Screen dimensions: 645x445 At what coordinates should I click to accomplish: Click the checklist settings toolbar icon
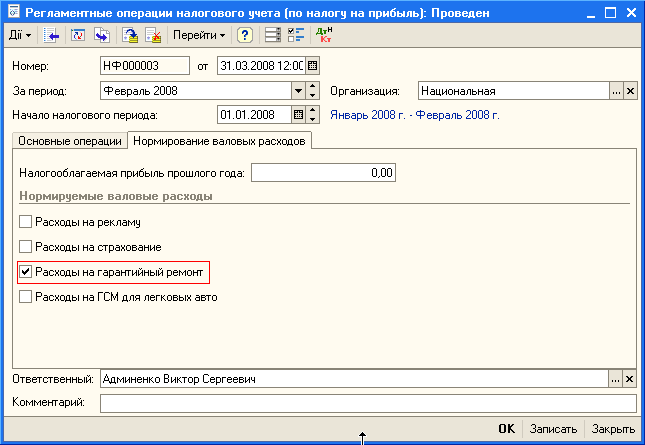(296, 35)
